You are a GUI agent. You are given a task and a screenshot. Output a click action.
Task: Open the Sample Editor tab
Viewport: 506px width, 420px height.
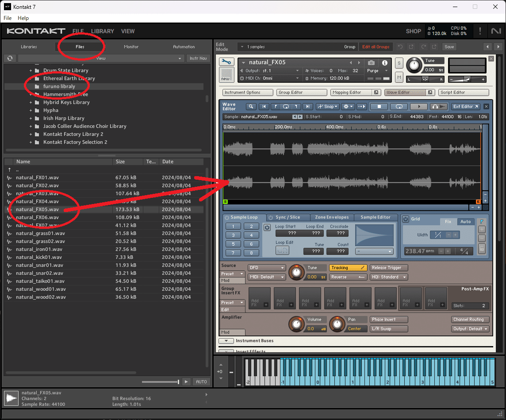coord(376,217)
